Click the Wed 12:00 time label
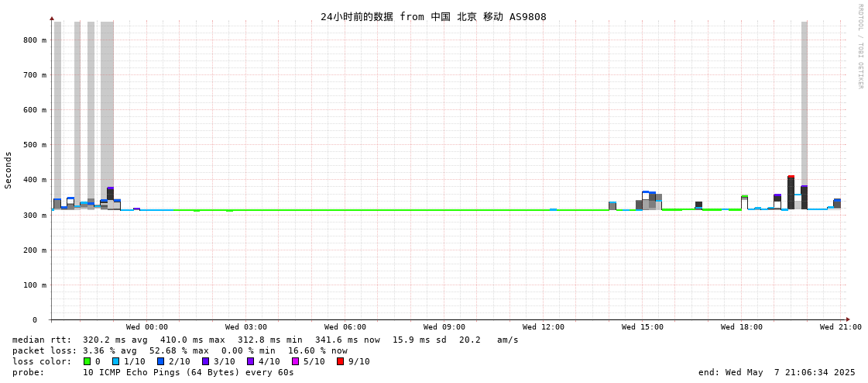868x383 pixels. pyautogui.click(x=543, y=327)
